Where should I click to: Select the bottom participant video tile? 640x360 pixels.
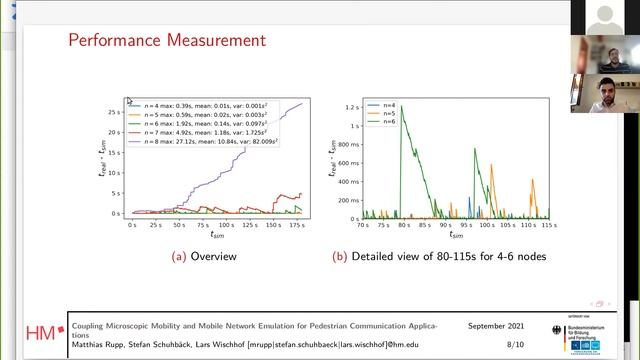coord(605,93)
